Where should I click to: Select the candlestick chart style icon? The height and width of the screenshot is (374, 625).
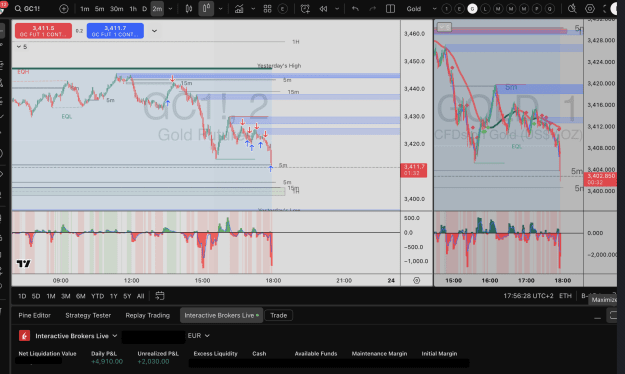click(x=189, y=9)
